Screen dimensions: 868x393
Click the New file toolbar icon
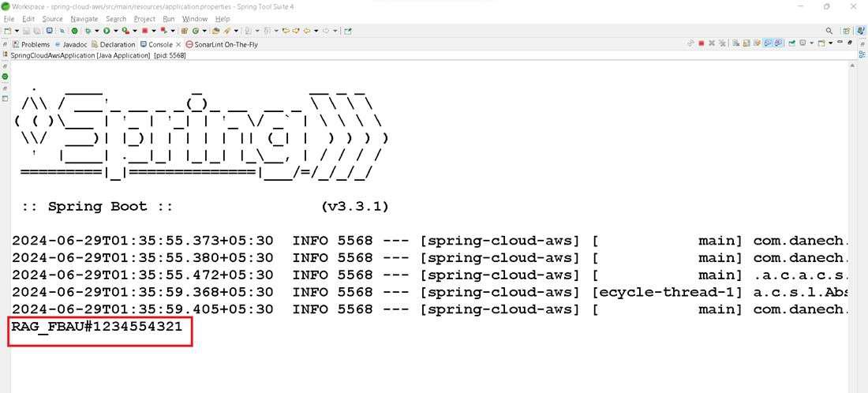point(7,31)
